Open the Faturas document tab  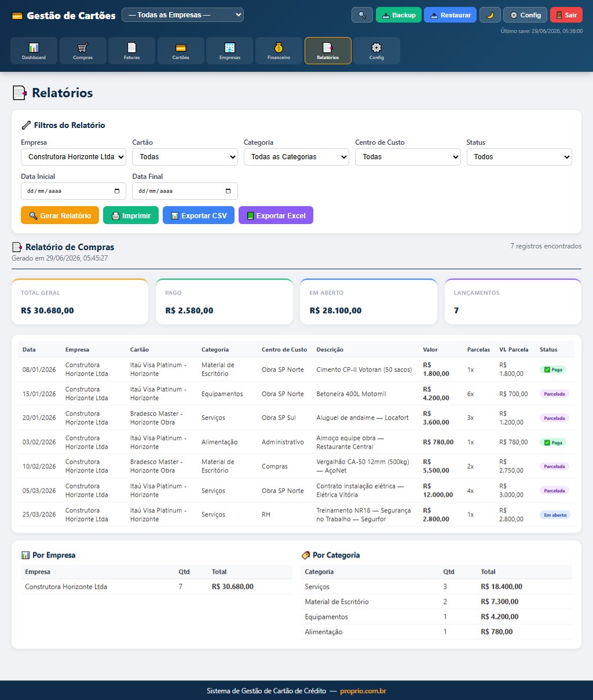click(x=131, y=51)
